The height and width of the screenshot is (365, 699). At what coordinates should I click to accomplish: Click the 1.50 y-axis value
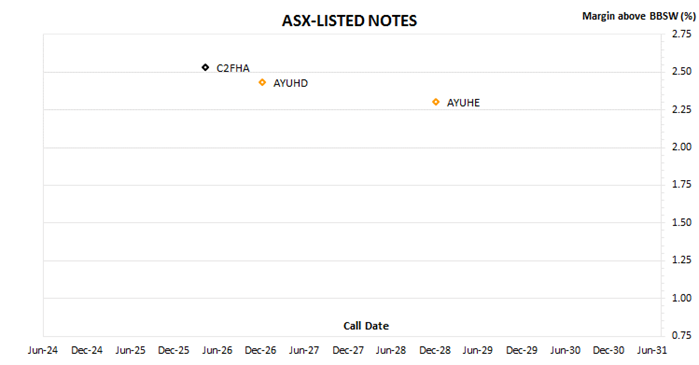point(682,222)
